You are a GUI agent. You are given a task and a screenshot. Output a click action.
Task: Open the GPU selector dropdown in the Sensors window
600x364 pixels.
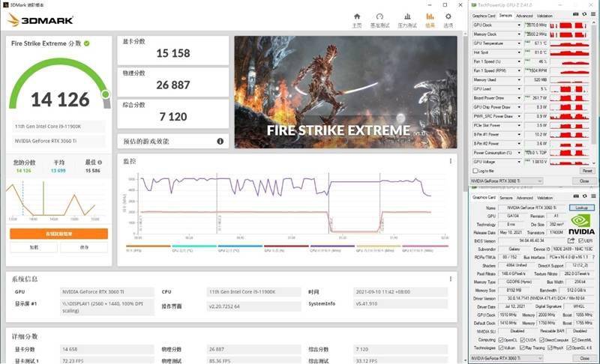(x=507, y=181)
